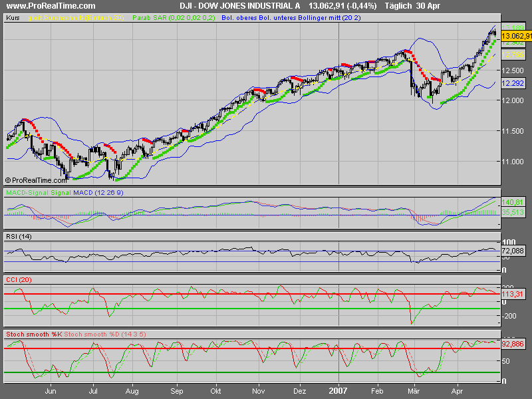Click the MACD value 140,81

pyautogui.click(x=513, y=202)
